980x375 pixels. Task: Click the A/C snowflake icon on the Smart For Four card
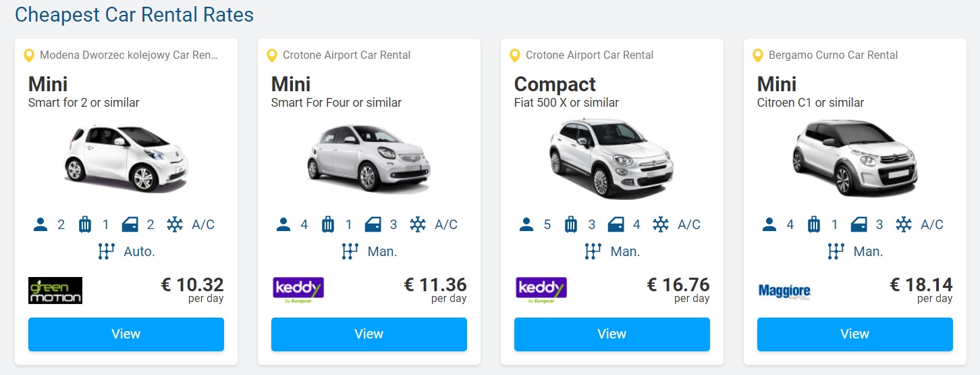point(418,224)
